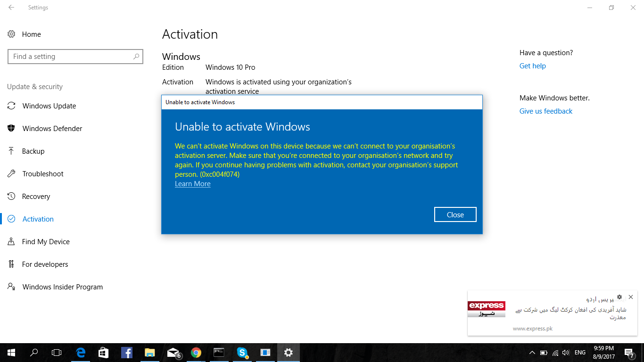Open the Action Center with 7 notifications
Screen dimensions: 644x362
pos(629,353)
